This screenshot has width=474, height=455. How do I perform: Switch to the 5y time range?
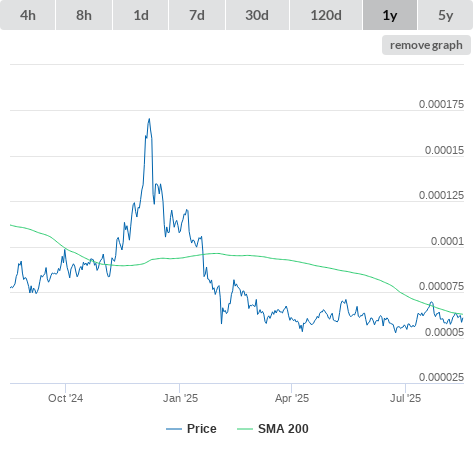pos(446,15)
